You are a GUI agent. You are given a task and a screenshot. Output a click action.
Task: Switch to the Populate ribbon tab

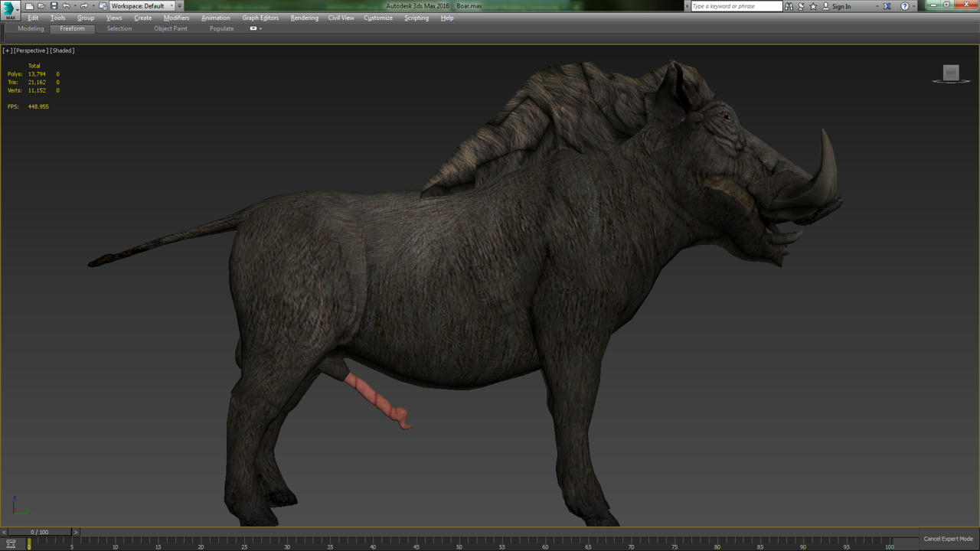[x=222, y=28]
